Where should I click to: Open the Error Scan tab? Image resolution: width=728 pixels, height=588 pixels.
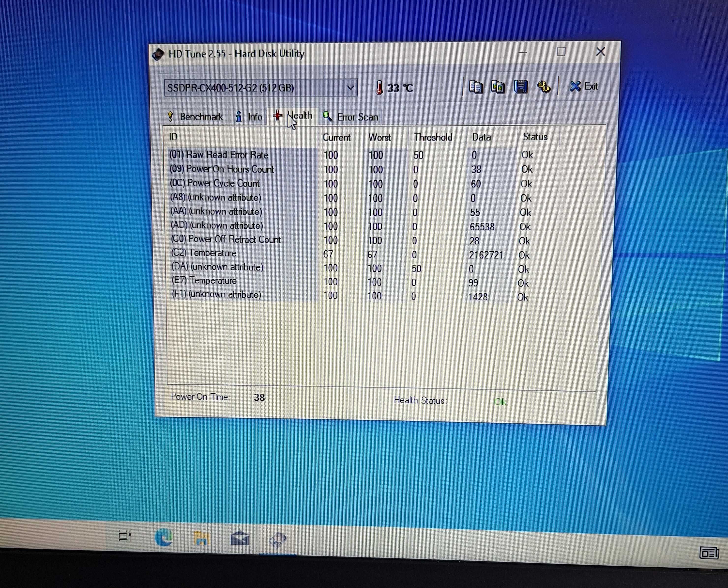pyautogui.click(x=351, y=117)
